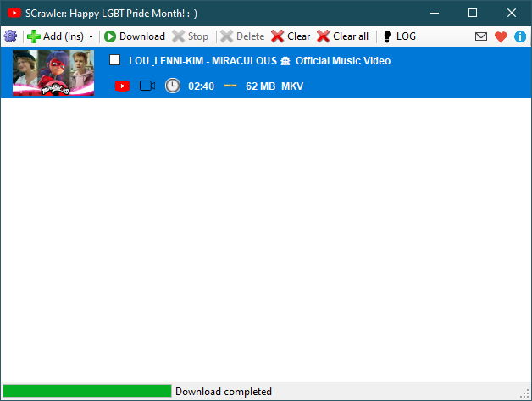Open the settings gear icon
This screenshot has width=532, height=401.
click(x=10, y=36)
